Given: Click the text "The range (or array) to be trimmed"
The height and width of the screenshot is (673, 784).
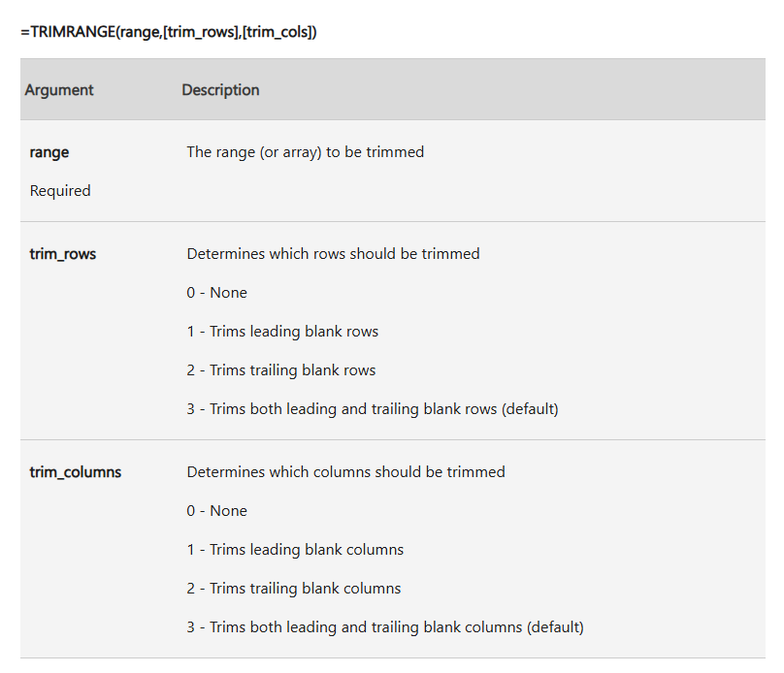Looking at the screenshot, I should pyautogui.click(x=305, y=152).
